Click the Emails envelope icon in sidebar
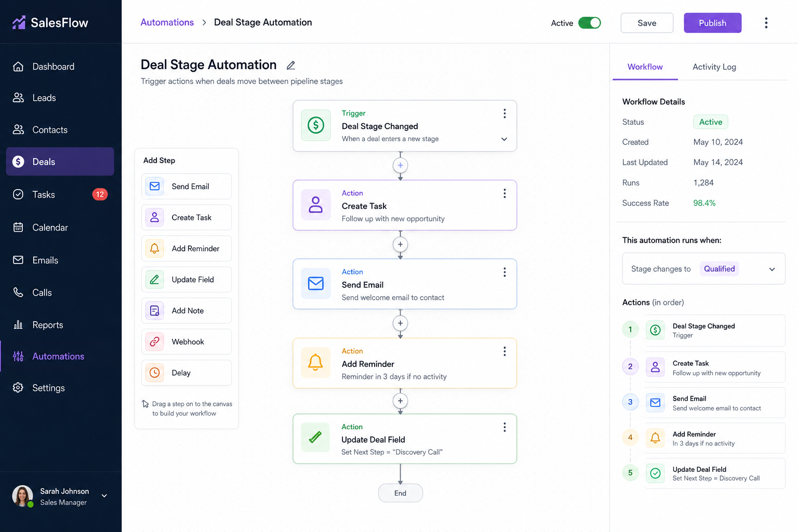Viewport: 798px width, 532px height. [x=18, y=260]
